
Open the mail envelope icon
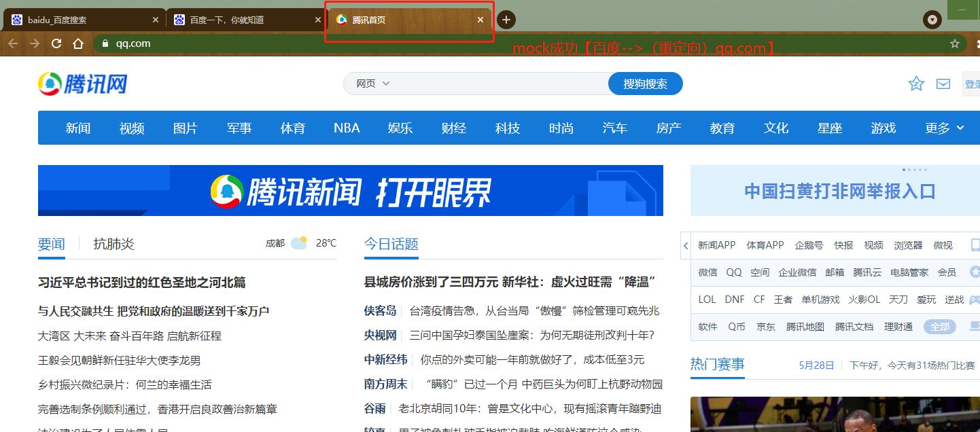point(943,84)
